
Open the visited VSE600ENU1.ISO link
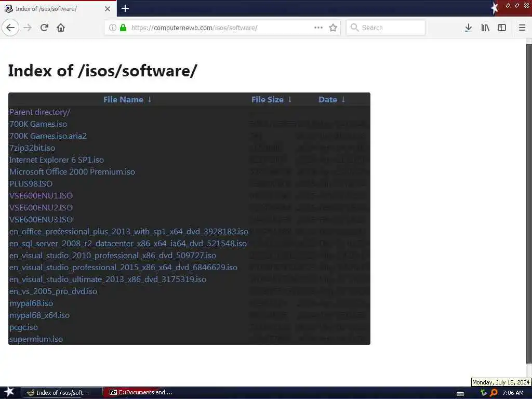[x=41, y=195]
